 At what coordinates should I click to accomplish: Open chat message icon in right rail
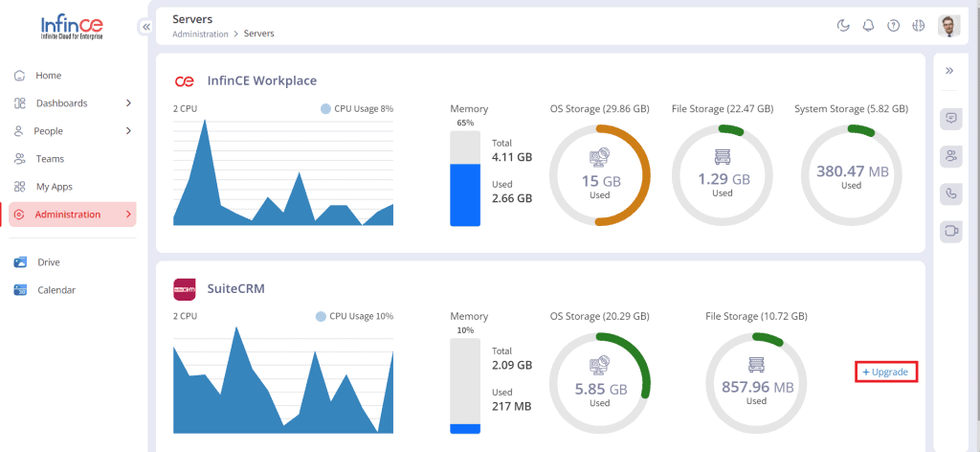950,119
